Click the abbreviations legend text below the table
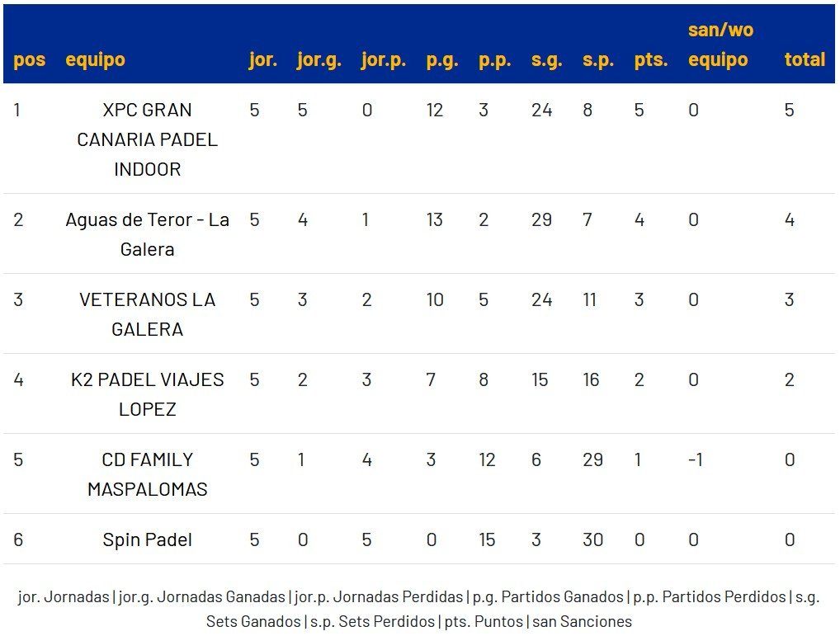 [x=419, y=609]
